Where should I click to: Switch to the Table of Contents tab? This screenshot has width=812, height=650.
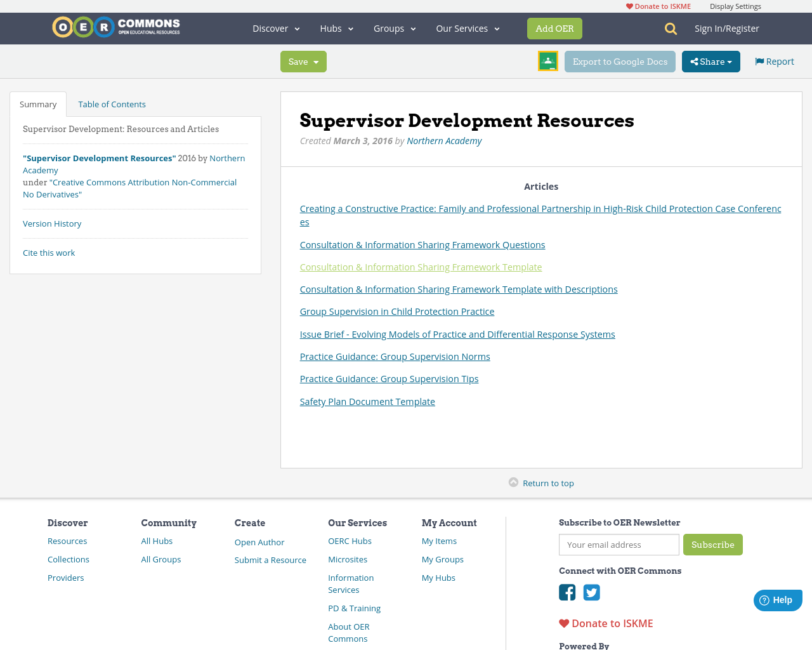tap(112, 103)
